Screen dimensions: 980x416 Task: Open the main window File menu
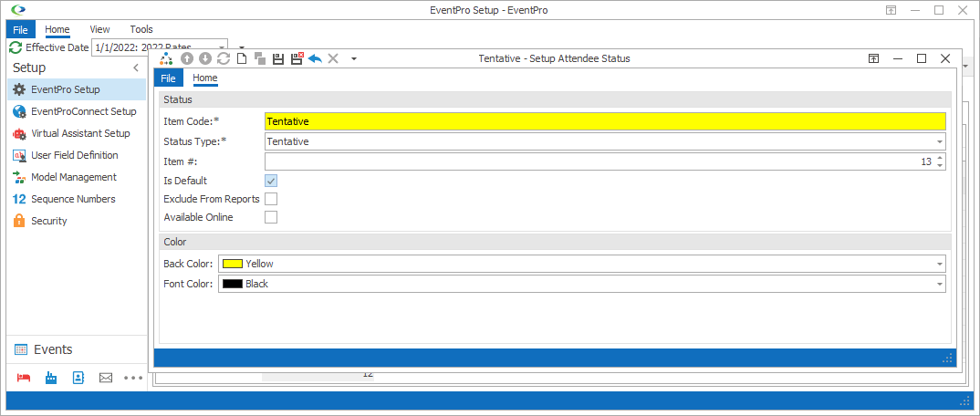21,29
